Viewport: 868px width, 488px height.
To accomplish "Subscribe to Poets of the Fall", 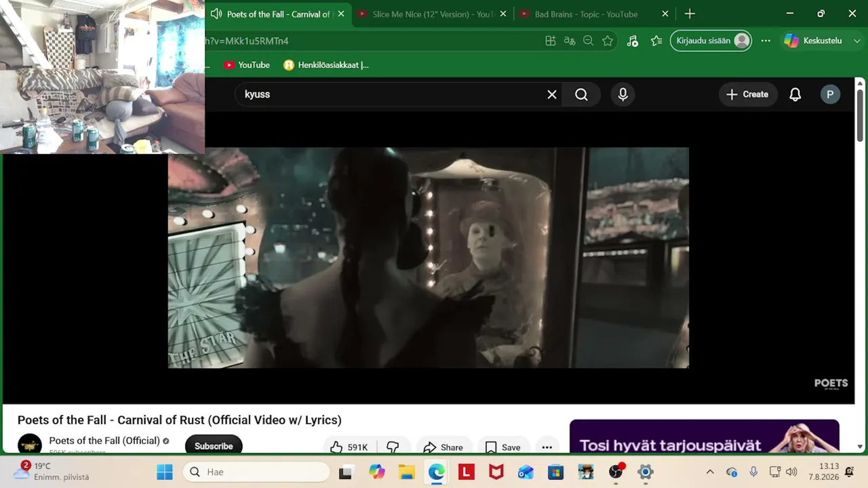I will point(214,445).
